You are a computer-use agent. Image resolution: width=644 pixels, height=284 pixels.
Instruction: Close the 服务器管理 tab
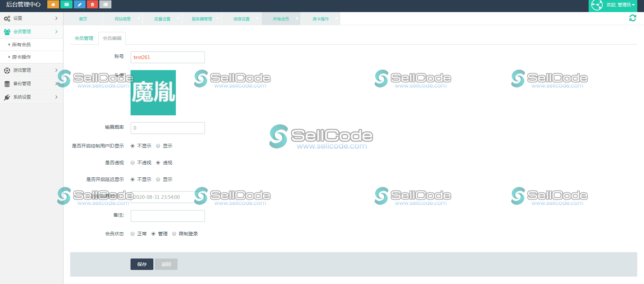218,18
